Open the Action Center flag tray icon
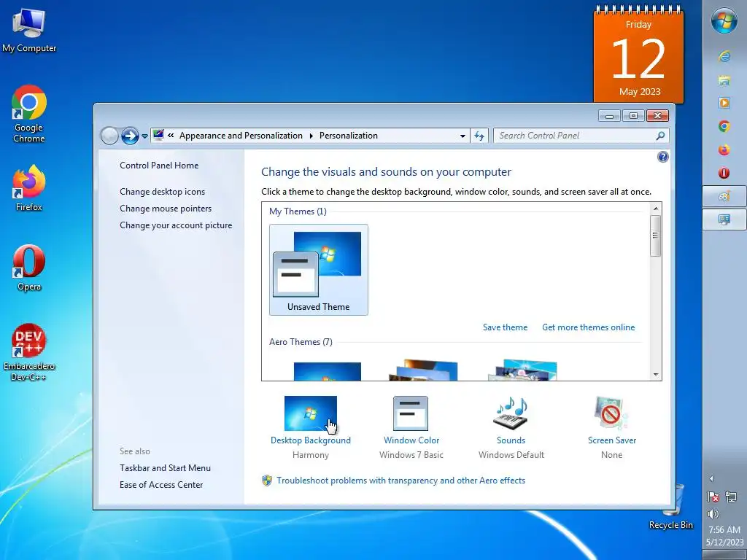Viewport: 747px width, 560px height. tap(713, 497)
